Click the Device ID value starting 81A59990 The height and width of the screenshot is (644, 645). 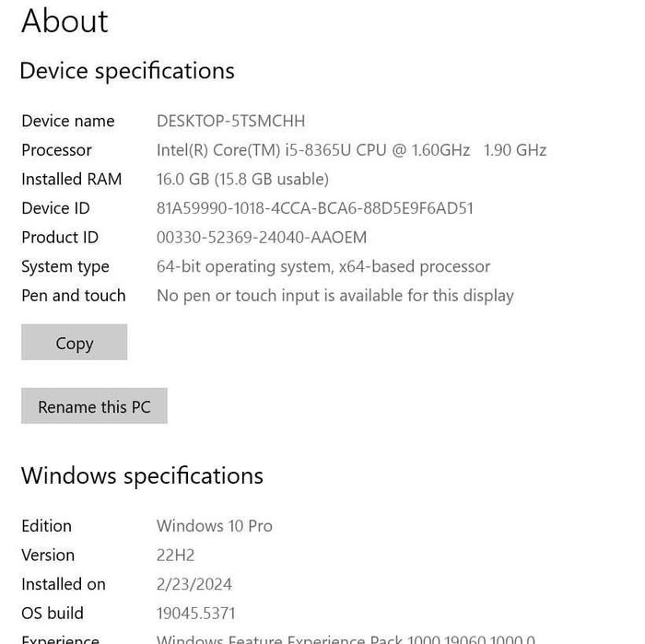(314, 208)
